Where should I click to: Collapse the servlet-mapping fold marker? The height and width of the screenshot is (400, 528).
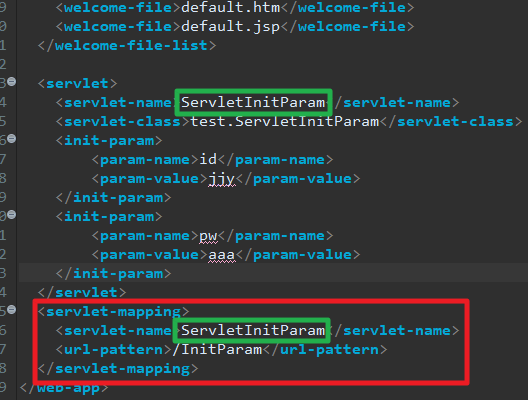[x=11, y=309]
